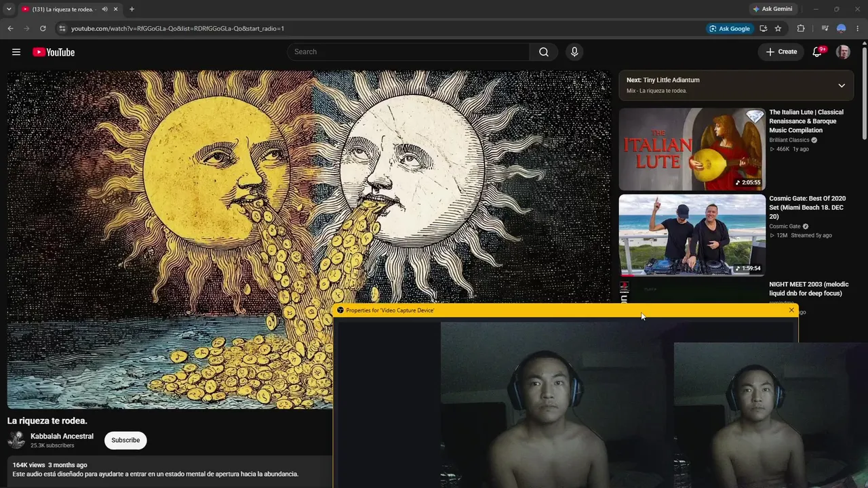Close the Video Capture Device properties window
The height and width of the screenshot is (488, 868).
click(x=791, y=310)
